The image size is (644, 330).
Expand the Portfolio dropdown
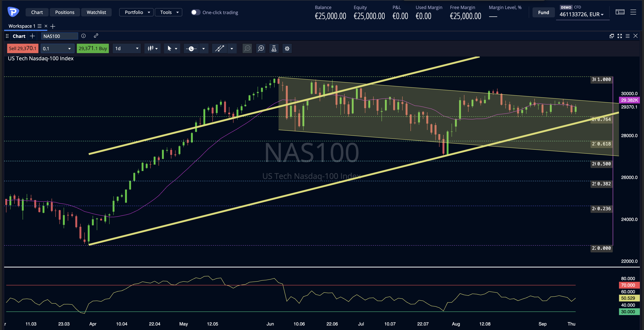coord(137,12)
